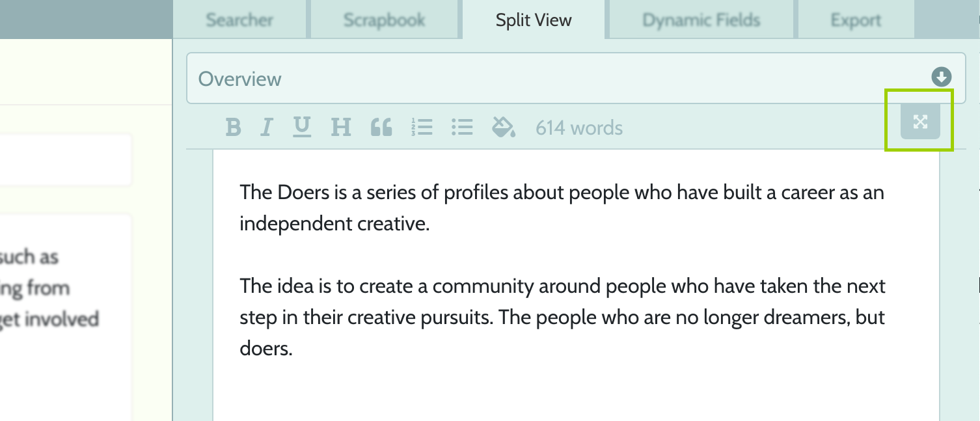Select the Overview document selector field
Image resolution: width=980 pixels, height=421 pixels.
click(576, 78)
